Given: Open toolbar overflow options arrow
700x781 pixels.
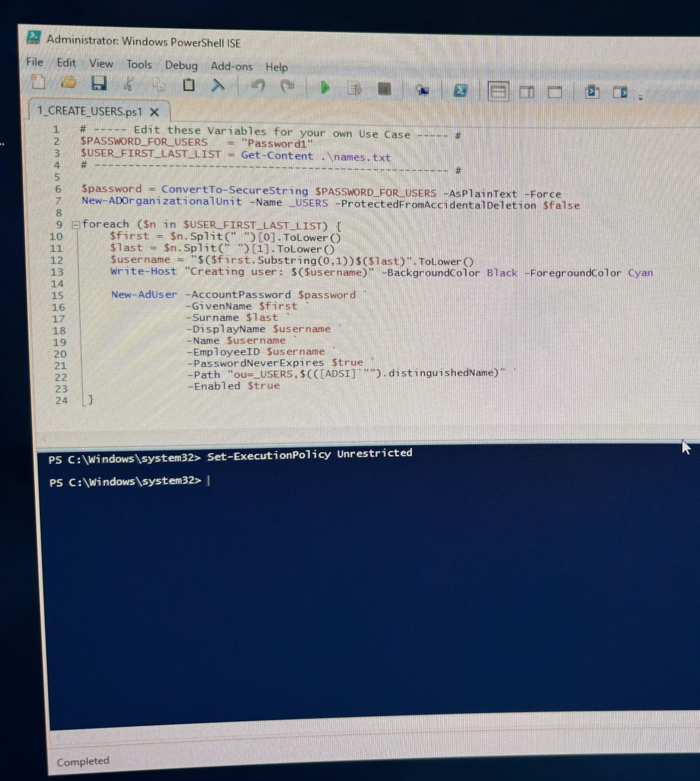Looking at the screenshot, I should [x=641, y=98].
